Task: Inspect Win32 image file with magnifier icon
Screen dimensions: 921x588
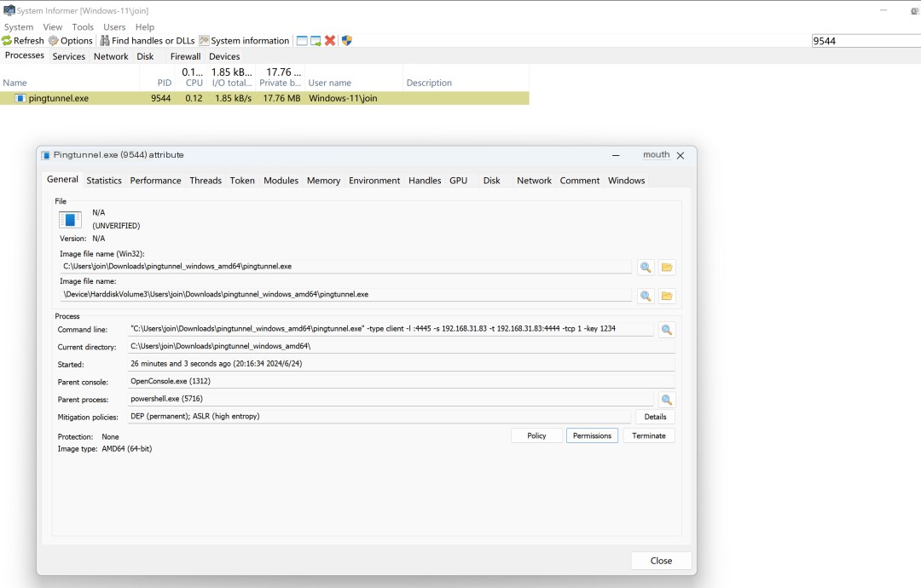Action: tap(646, 267)
